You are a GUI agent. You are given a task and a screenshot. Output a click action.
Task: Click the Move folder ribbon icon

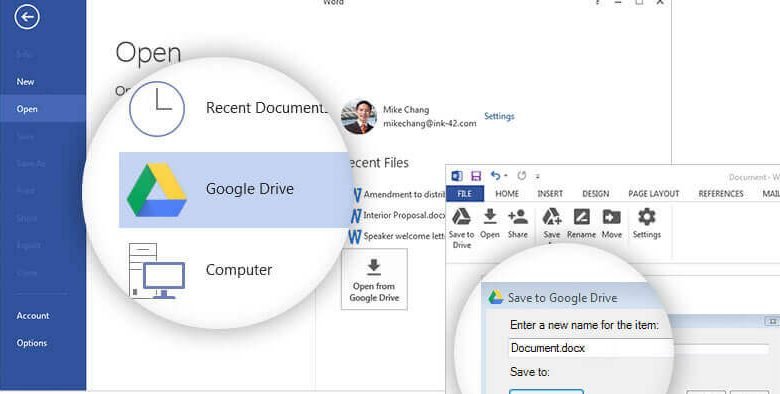point(611,217)
